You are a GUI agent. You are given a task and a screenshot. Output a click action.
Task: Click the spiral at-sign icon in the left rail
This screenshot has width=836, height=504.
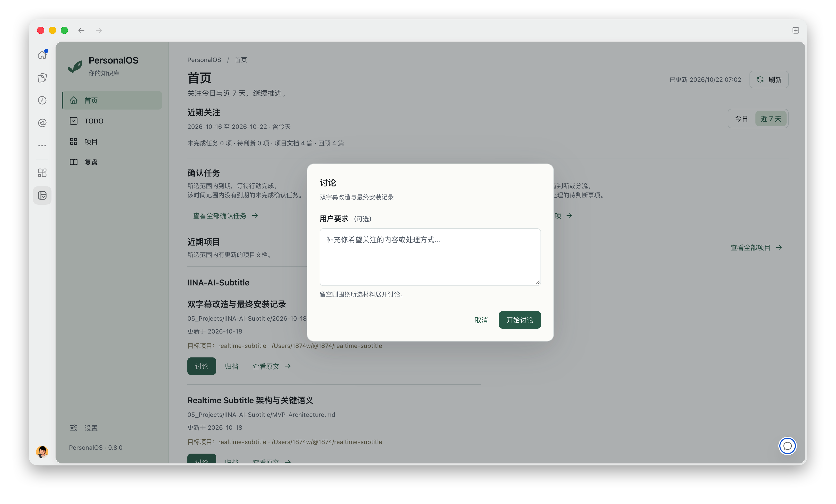(42, 123)
